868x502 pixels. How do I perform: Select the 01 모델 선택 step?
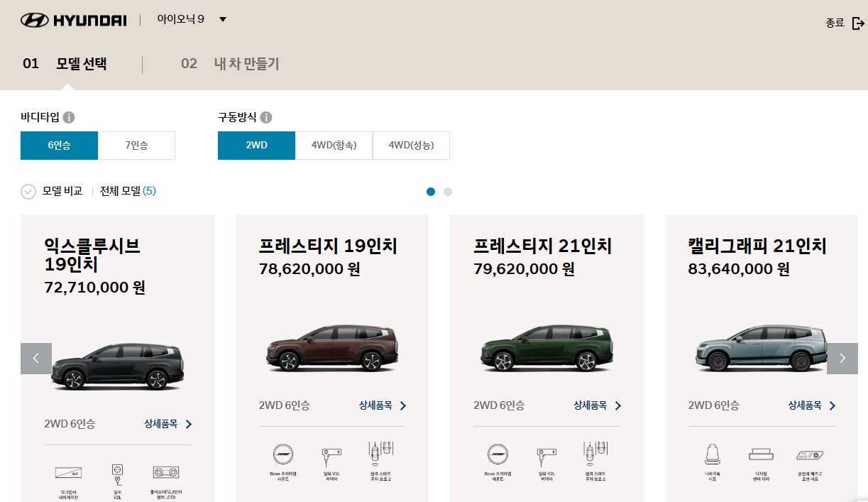click(x=65, y=64)
